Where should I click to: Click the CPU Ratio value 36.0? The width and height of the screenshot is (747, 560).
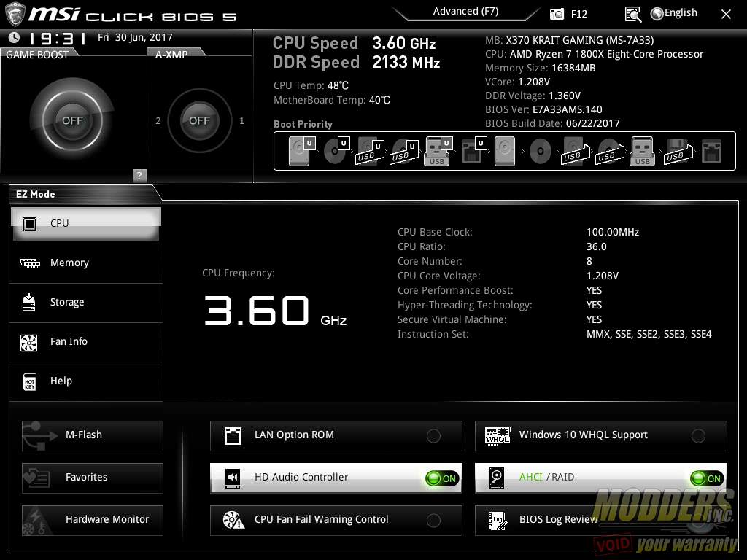pyautogui.click(x=596, y=246)
